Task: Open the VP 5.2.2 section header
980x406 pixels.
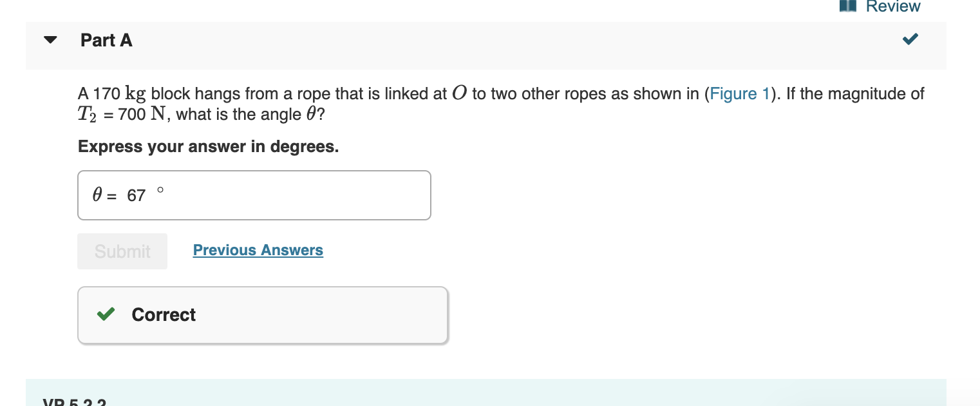Action: 74,401
